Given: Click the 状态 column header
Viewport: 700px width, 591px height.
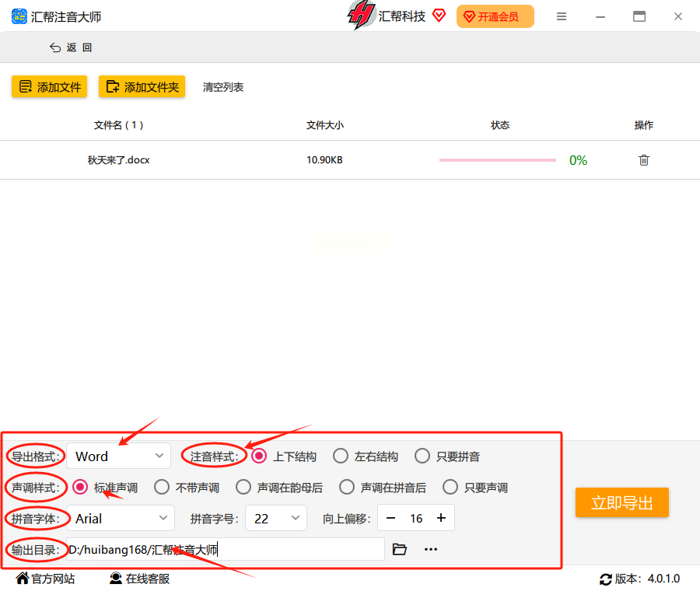Looking at the screenshot, I should click(500, 125).
